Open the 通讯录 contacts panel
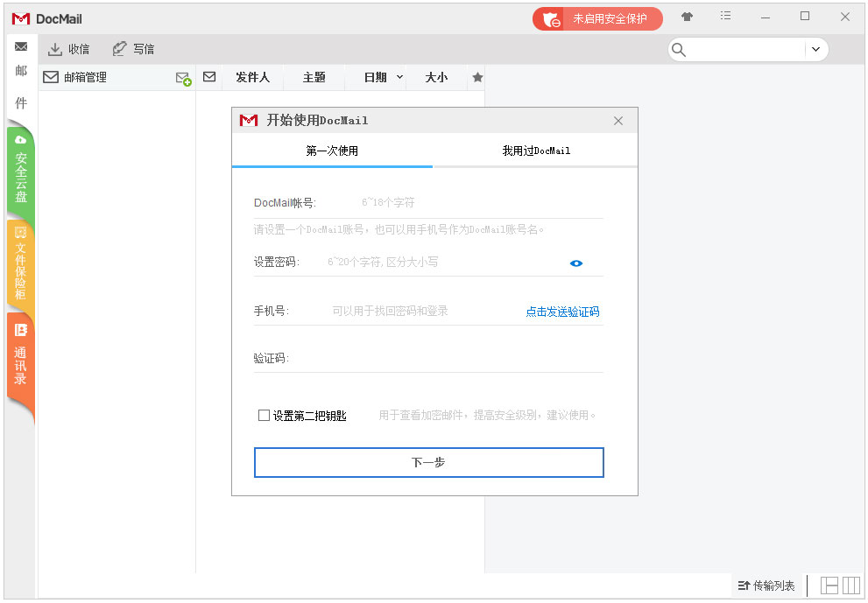This screenshot has height=603, width=868. (20, 361)
